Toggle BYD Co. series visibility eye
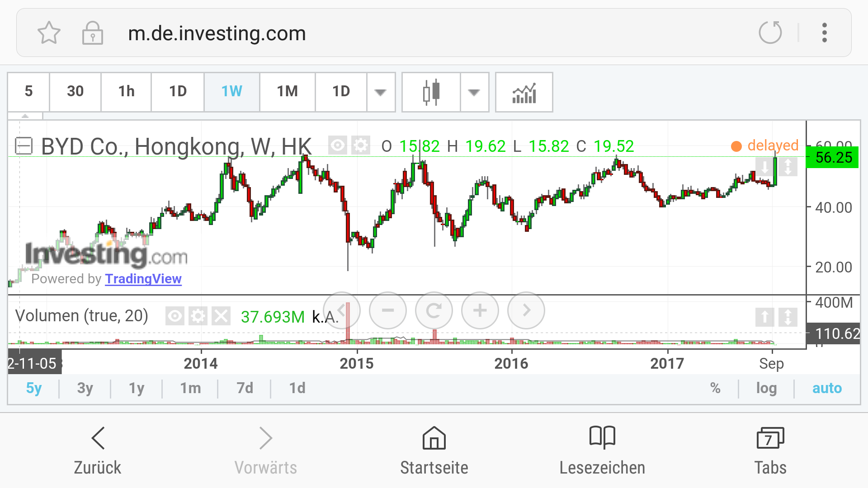Viewport: 868px width, 488px height. click(x=337, y=145)
